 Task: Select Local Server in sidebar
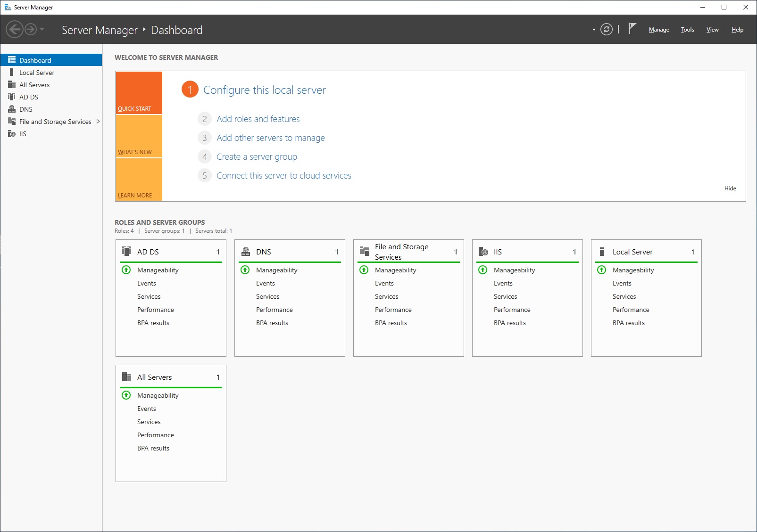(37, 73)
